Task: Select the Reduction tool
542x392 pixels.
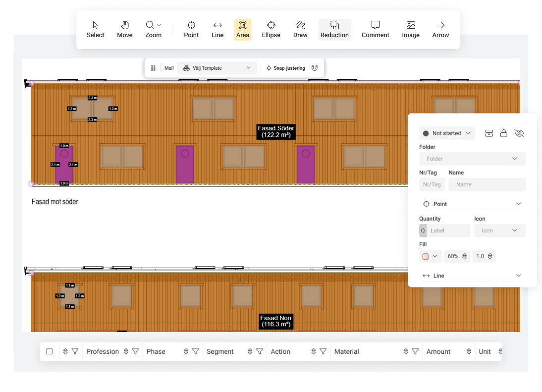Action: [x=334, y=30]
